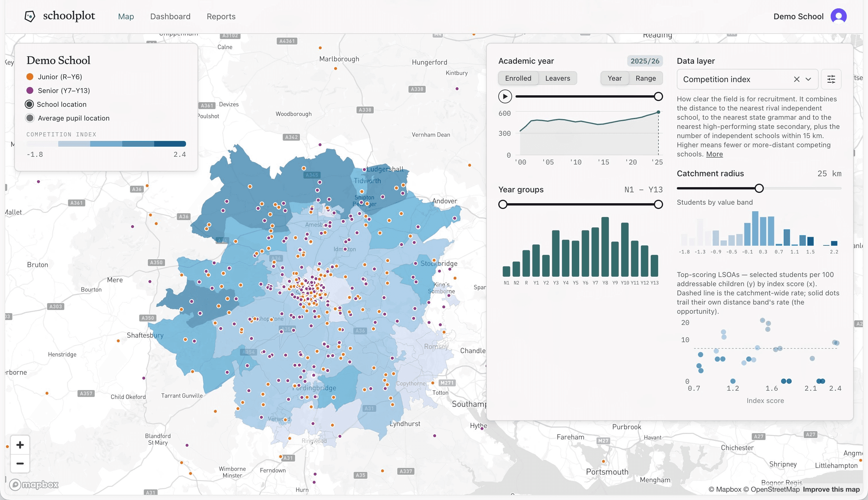Toggle Average pupil location legend item
This screenshot has width=868, height=500.
click(x=68, y=118)
